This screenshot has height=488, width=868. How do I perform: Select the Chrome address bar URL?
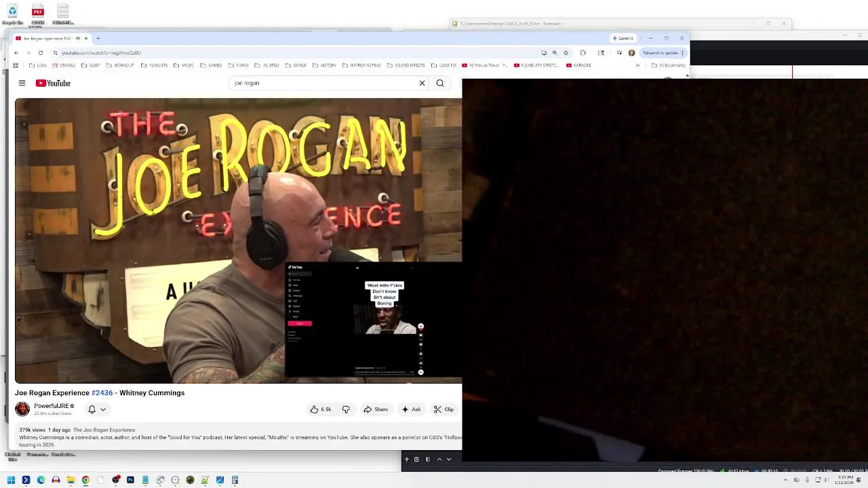(101, 53)
